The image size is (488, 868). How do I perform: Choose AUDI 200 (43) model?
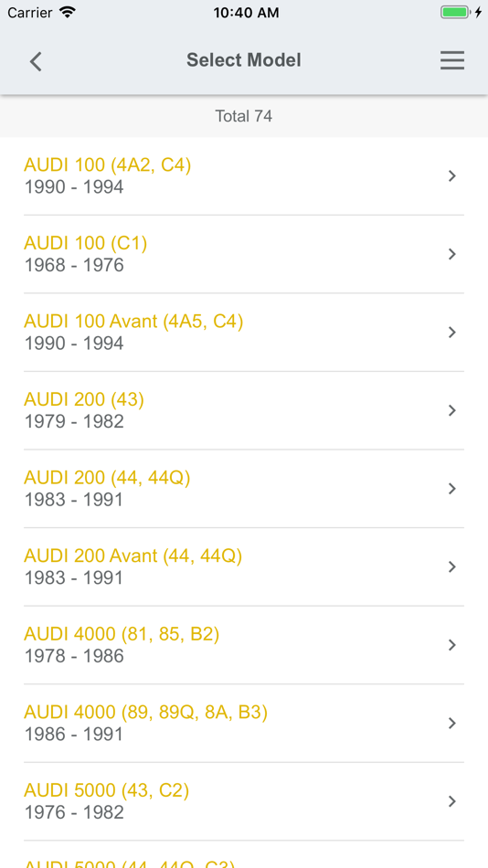pos(244,410)
